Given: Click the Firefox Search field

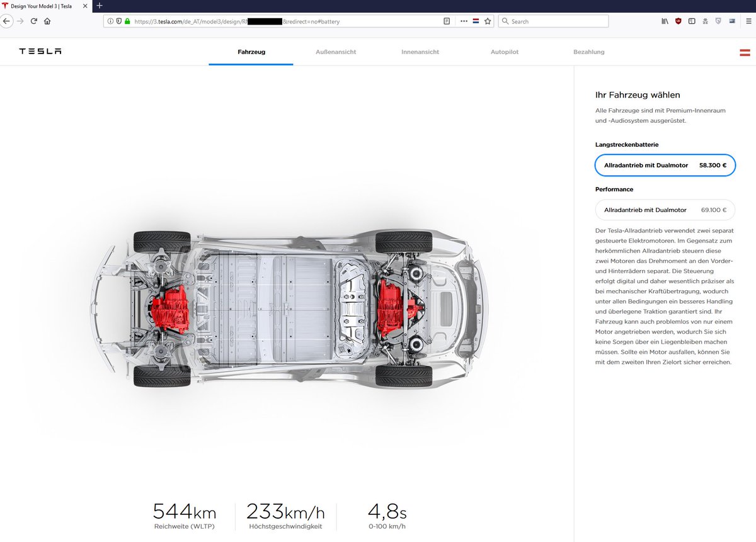Looking at the screenshot, I should point(553,21).
